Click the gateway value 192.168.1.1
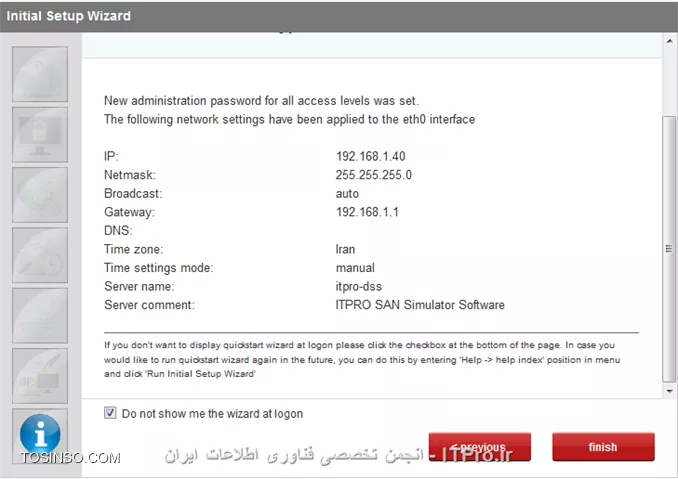The height and width of the screenshot is (479, 678). coord(367,212)
